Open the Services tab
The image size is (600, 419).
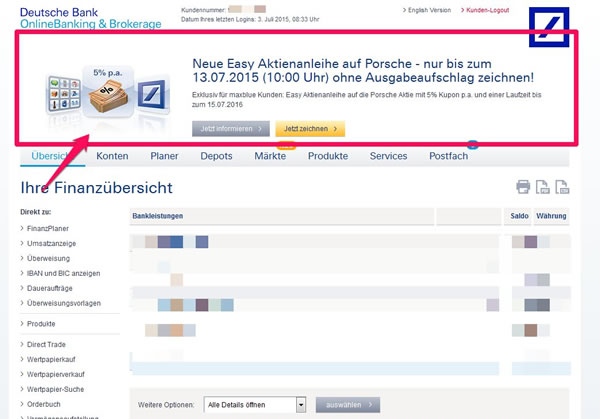tap(388, 156)
